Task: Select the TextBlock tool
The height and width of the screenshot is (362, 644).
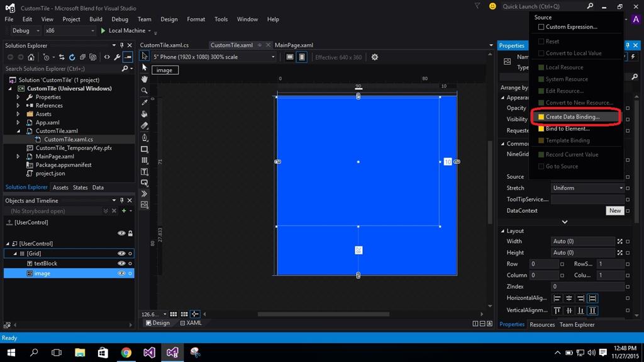Action: coord(145,172)
